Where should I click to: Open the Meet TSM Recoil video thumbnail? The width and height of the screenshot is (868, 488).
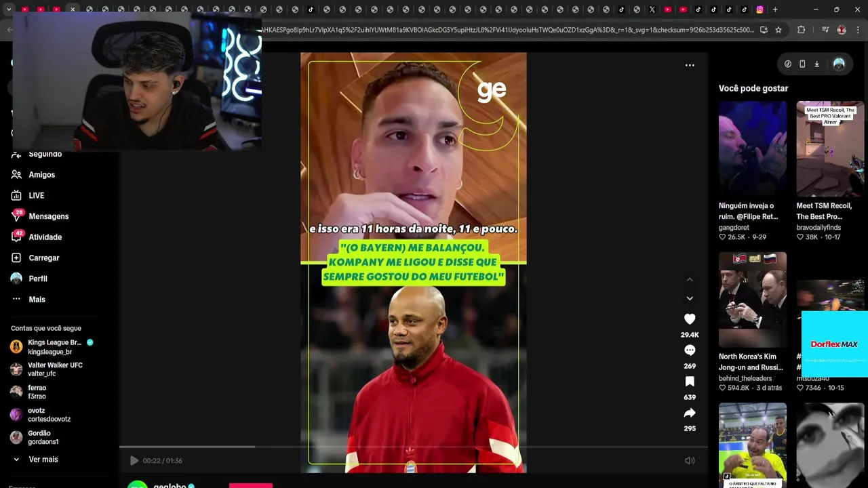tap(830, 149)
